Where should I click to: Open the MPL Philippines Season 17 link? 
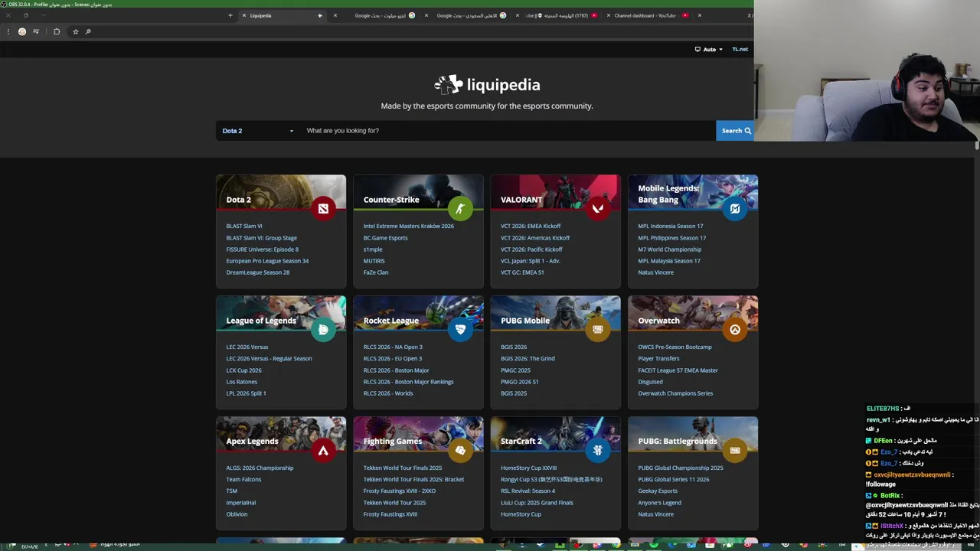pos(671,238)
